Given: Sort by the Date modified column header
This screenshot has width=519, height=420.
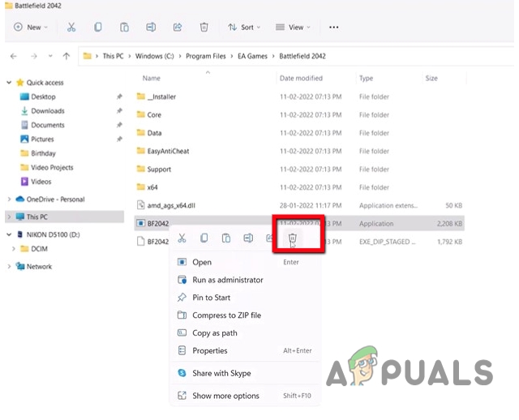Looking at the screenshot, I should pos(301,79).
